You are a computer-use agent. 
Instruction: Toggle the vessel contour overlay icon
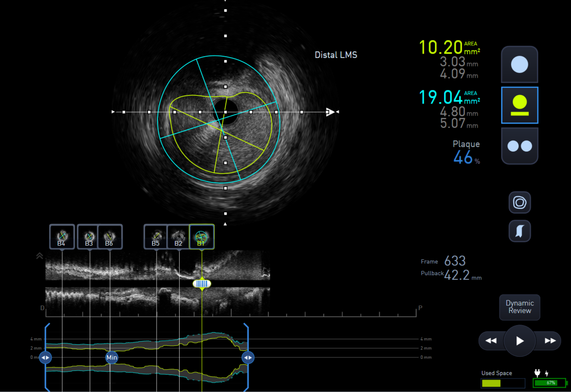(x=519, y=203)
